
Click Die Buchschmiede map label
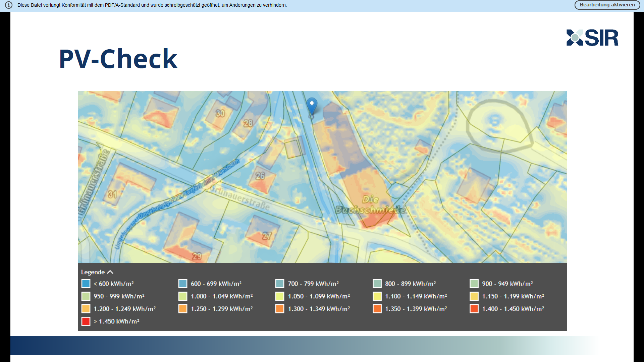(x=370, y=205)
